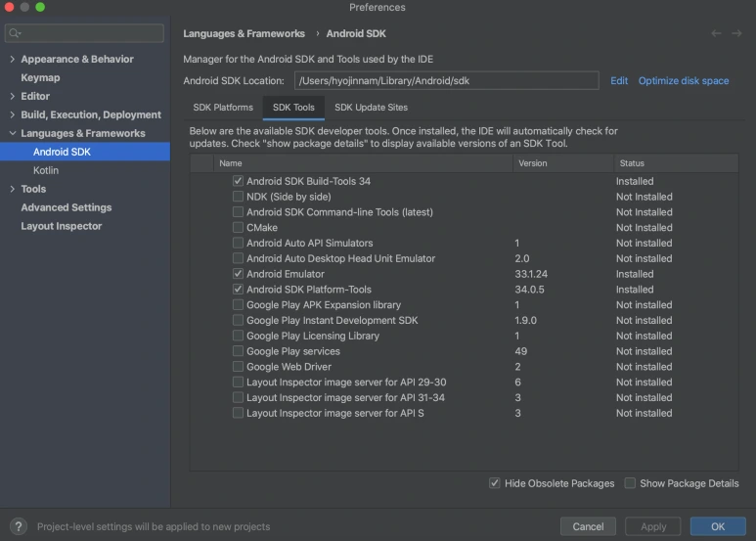Uncheck Android SDK Build-Tools 34
This screenshot has width=756, height=541.
coord(238,181)
